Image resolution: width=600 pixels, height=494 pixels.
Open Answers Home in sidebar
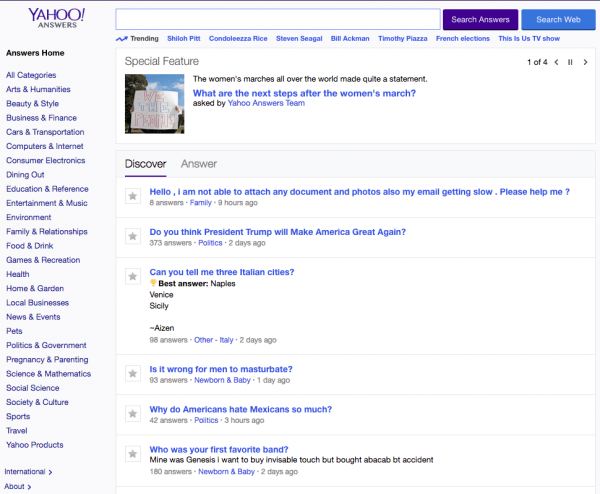35,53
